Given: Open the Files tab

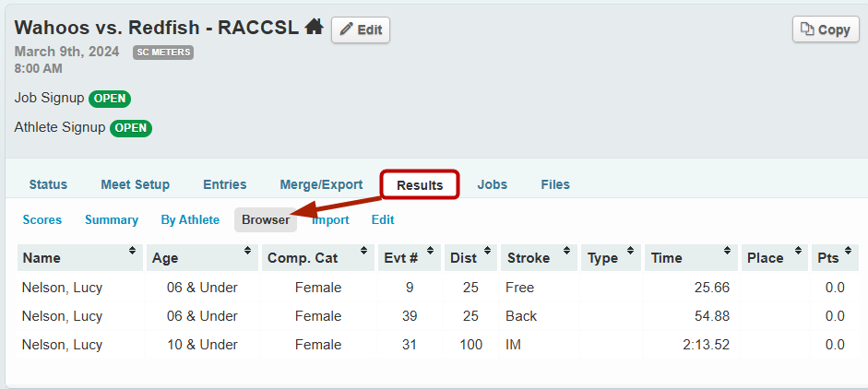Looking at the screenshot, I should [x=555, y=184].
